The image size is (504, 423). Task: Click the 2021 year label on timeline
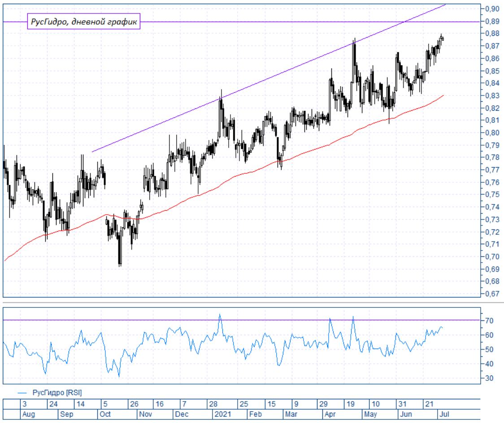point(223,414)
